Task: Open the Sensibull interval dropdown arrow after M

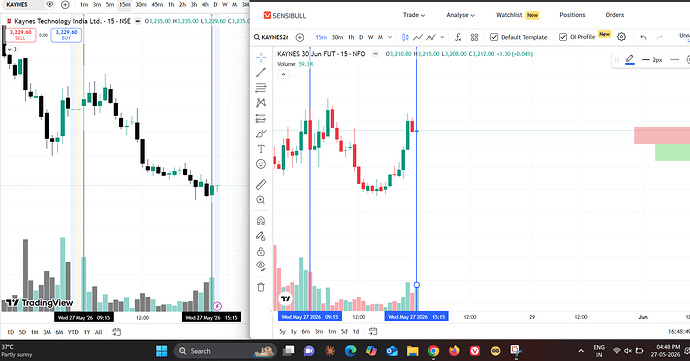Action: [390, 37]
